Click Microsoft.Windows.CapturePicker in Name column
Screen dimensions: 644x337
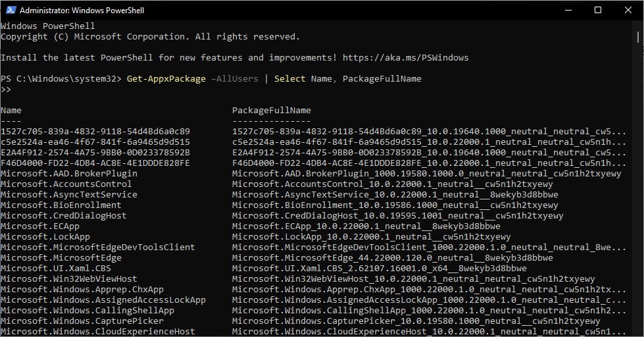click(82, 321)
